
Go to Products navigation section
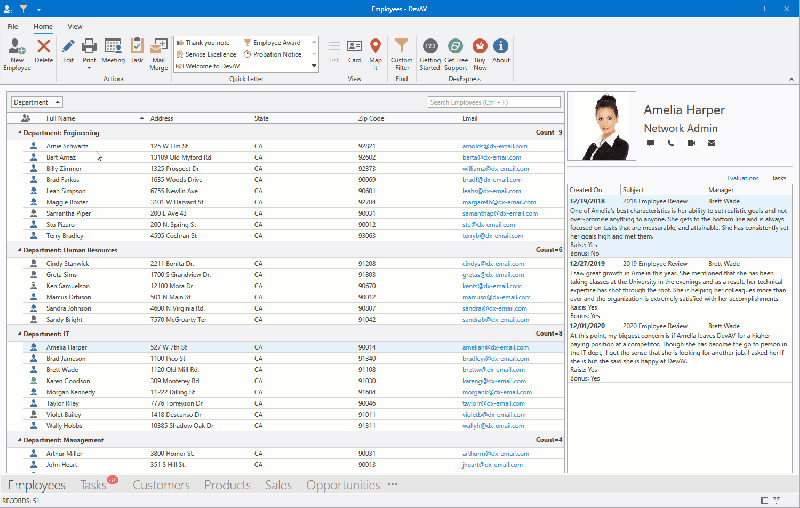(227, 485)
